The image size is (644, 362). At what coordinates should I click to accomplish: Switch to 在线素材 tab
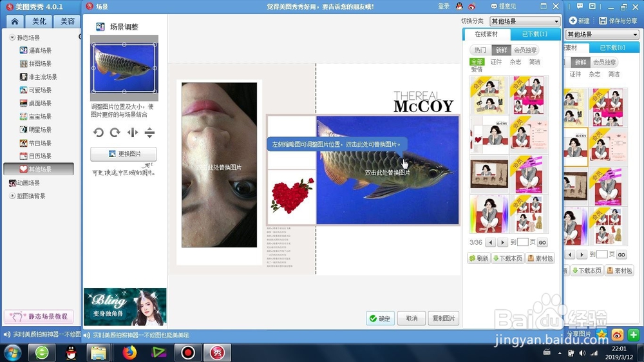pyautogui.click(x=486, y=34)
